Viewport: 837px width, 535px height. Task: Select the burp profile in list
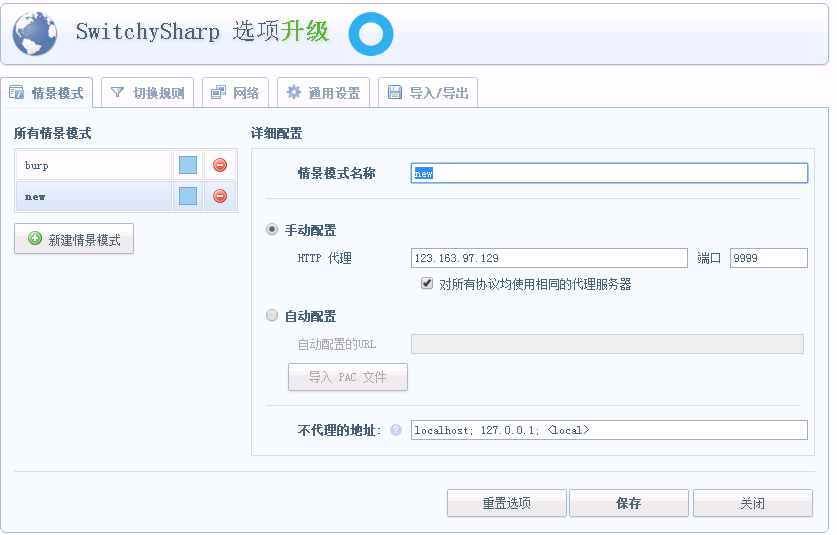coord(94,165)
